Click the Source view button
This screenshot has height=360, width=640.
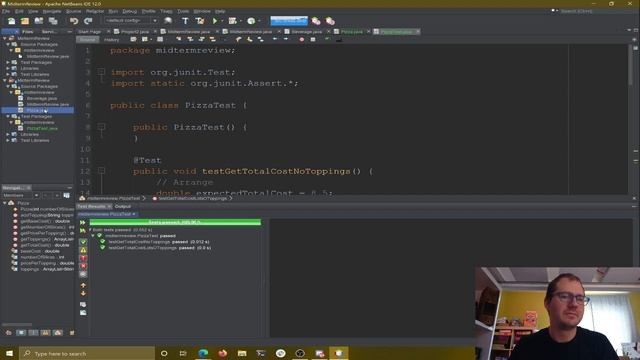coord(87,40)
